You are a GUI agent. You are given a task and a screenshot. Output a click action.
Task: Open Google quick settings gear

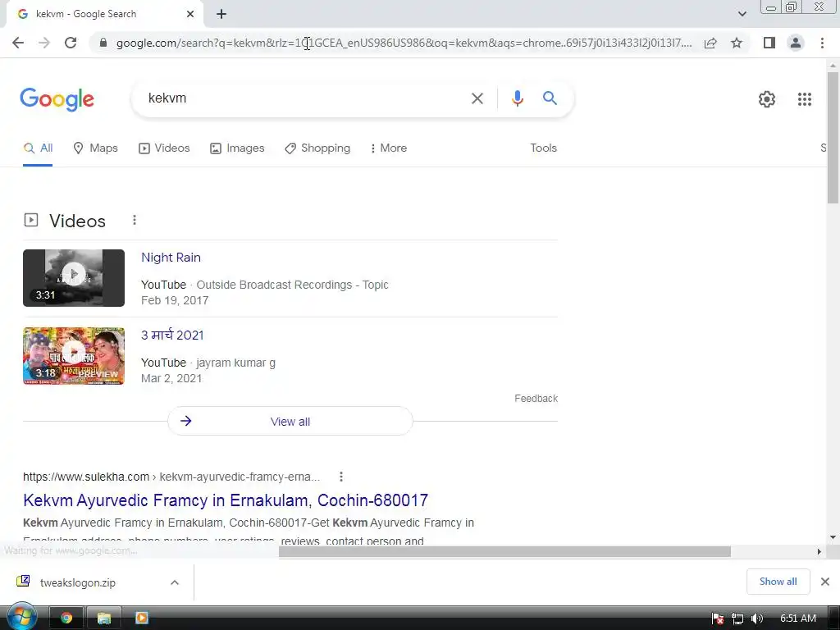point(767,99)
